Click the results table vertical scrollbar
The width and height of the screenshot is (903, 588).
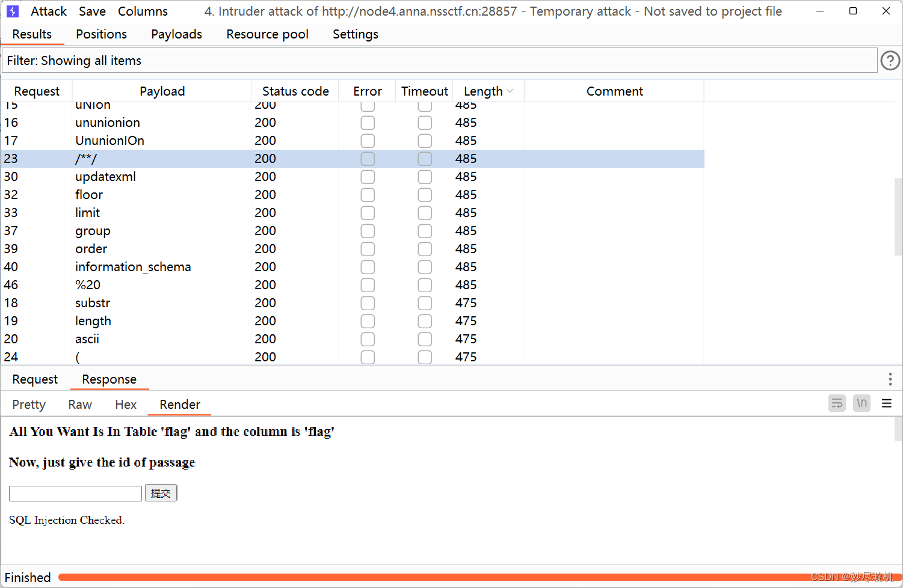(x=898, y=216)
